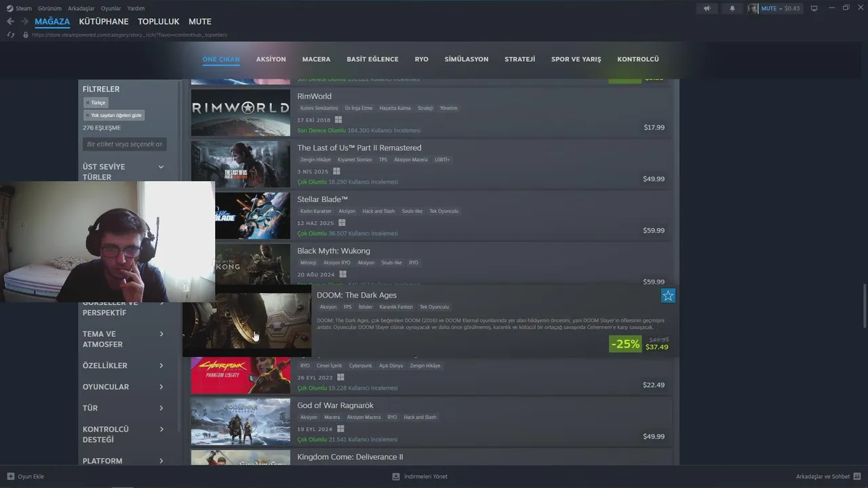Click the RimWorld thumbnail image
This screenshot has height=488, width=868.
240,113
